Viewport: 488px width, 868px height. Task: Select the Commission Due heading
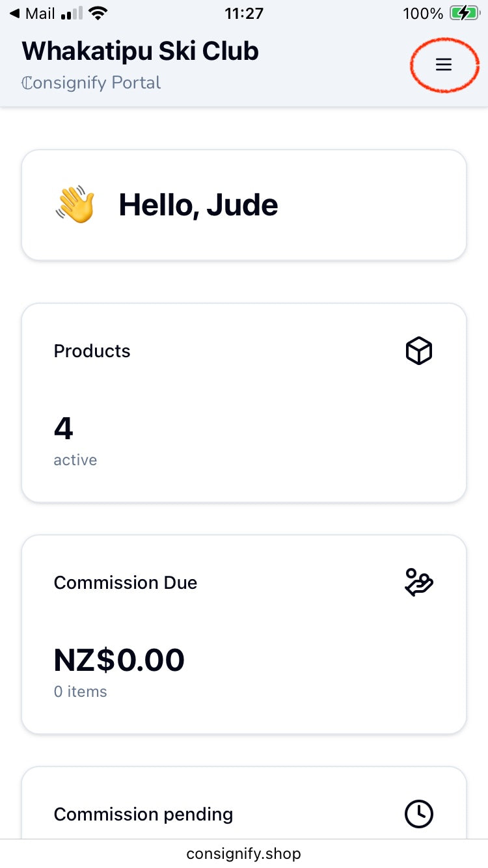point(126,582)
